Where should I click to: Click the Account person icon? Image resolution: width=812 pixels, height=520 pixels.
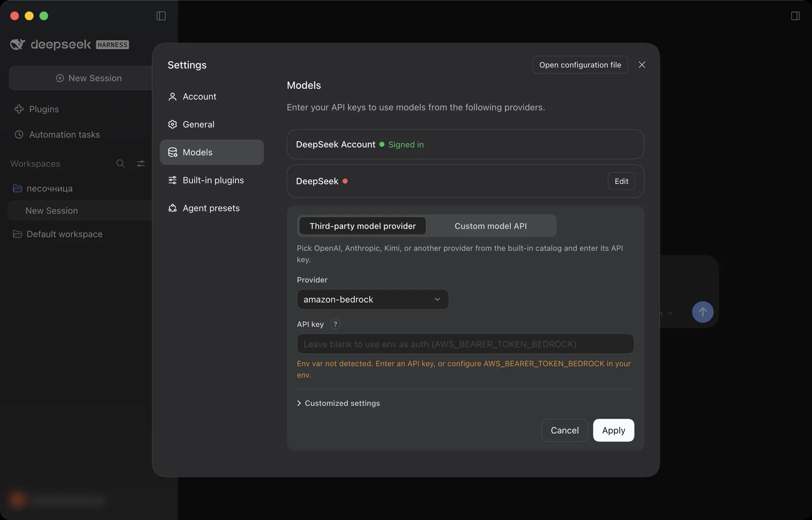[x=173, y=96]
